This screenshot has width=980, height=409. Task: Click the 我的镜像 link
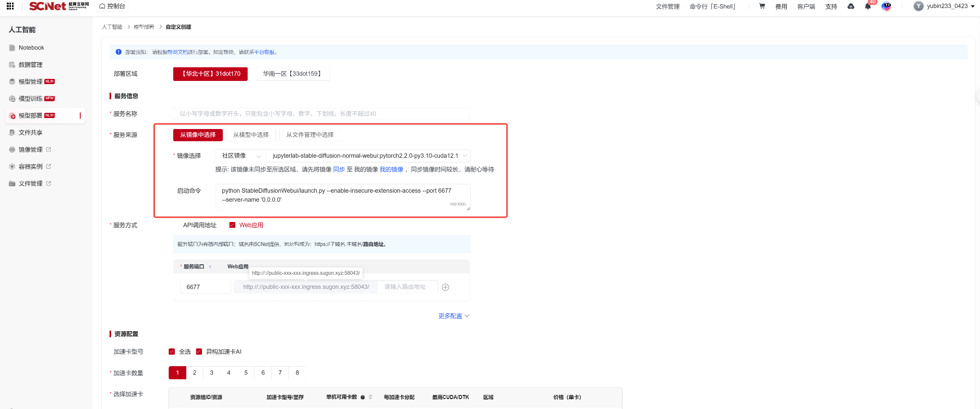(391, 169)
